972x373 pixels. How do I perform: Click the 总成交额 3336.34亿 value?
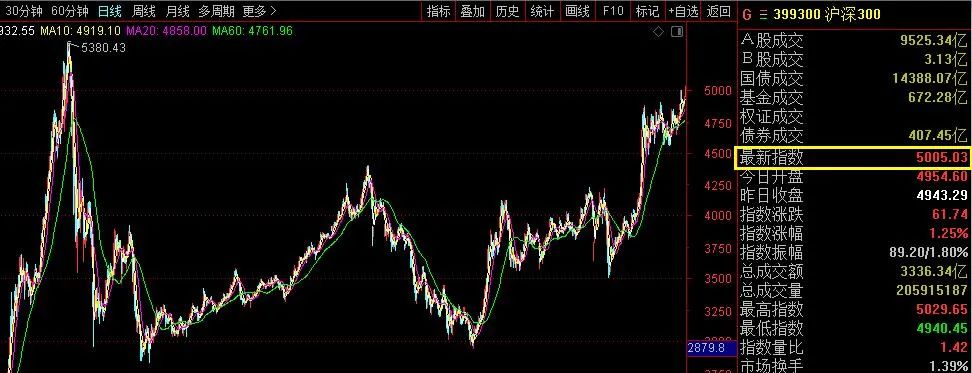coord(934,271)
